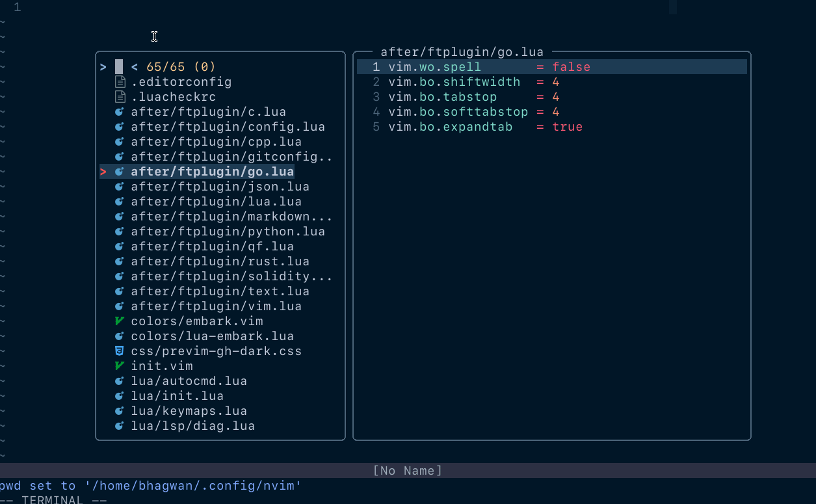Pick the after/ftplugin/gitconfig.. entry

tap(232, 157)
